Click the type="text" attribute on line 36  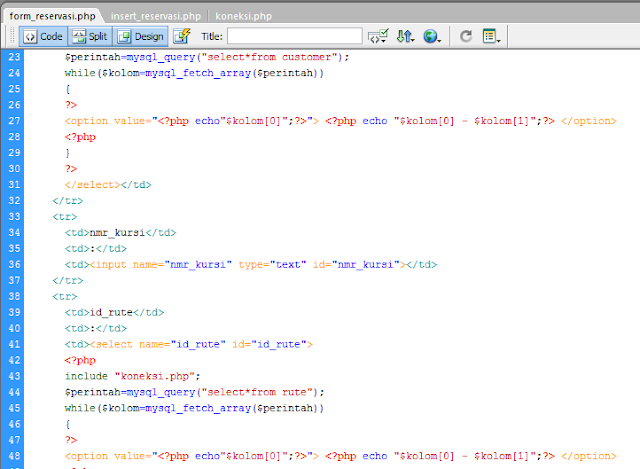point(272,265)
